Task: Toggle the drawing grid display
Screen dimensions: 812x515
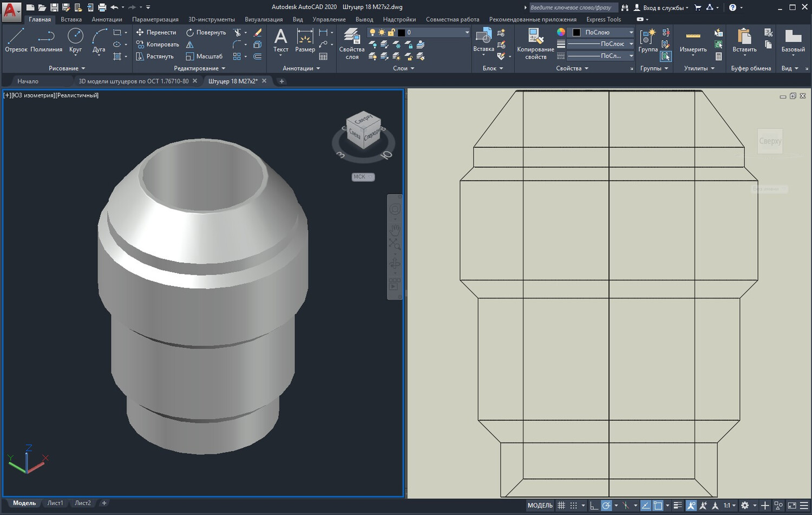Action: click(x=561, y=505)
